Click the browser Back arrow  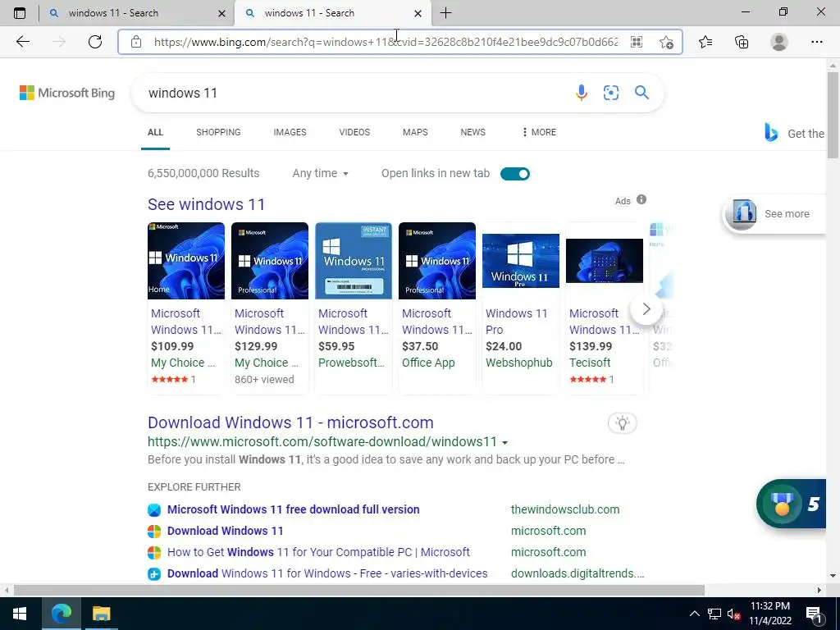click(22, 42)
